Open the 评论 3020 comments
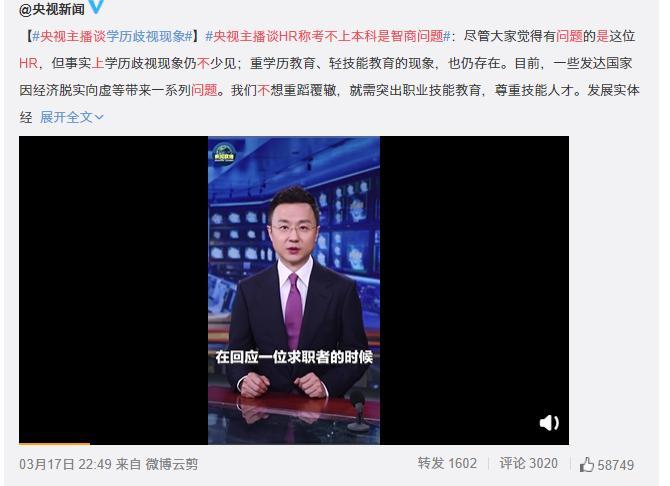The height and width of the screenshot is (486, 670). (529, 463)
